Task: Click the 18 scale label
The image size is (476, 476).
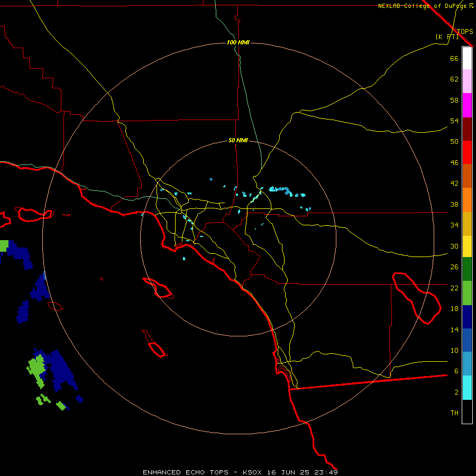Action: (454, 309)
